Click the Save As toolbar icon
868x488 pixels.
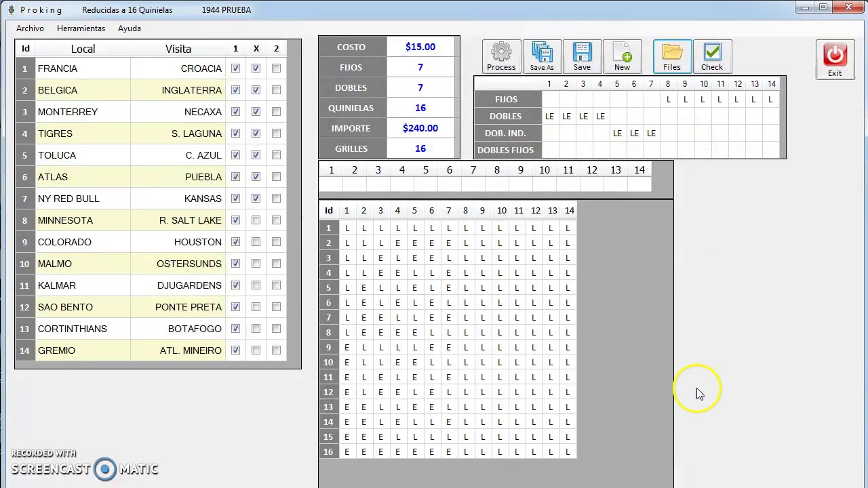(542, 56)
